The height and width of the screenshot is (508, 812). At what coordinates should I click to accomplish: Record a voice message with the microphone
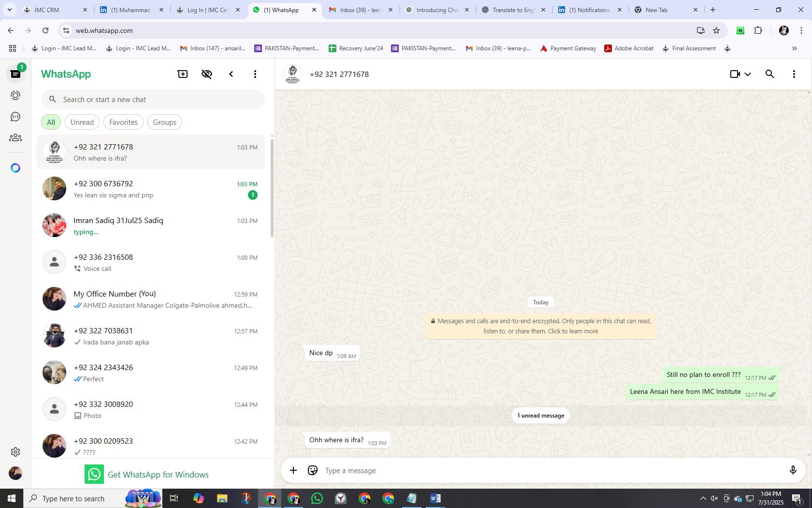point(793,470)
